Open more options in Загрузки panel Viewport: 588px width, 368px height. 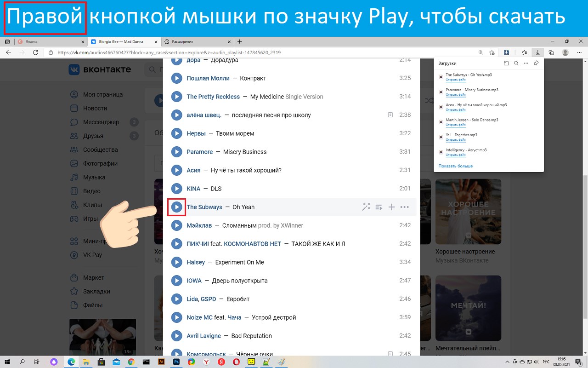526,63
